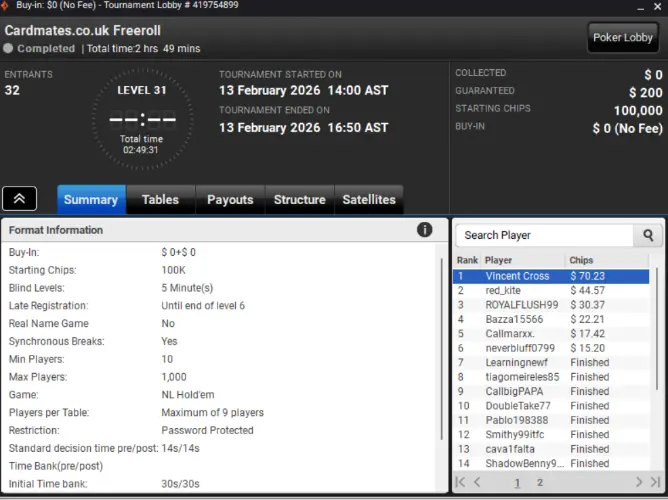
Task: Go to previous page of player list
Action: (x=479, y=482)
